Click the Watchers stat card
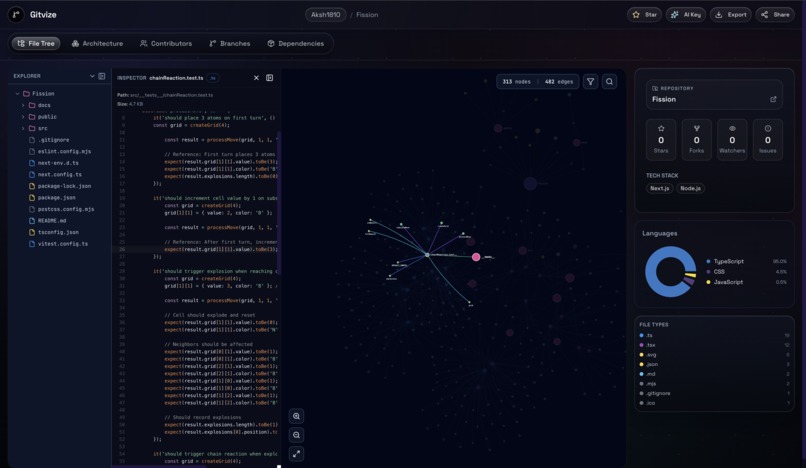806x468 pixels. tap(732, 140)
